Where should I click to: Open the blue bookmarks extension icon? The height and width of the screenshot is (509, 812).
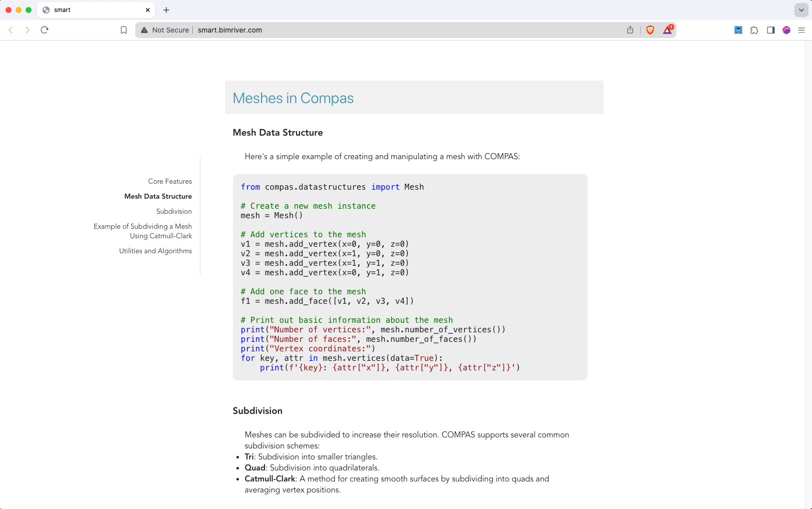click(x=738, y=30)
